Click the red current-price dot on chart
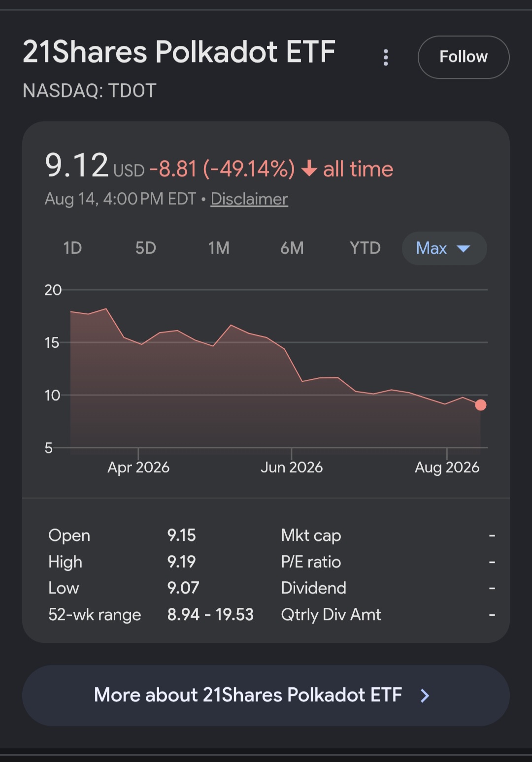The image size is (532, 762). pyautogui.click(x=481, y=405)
